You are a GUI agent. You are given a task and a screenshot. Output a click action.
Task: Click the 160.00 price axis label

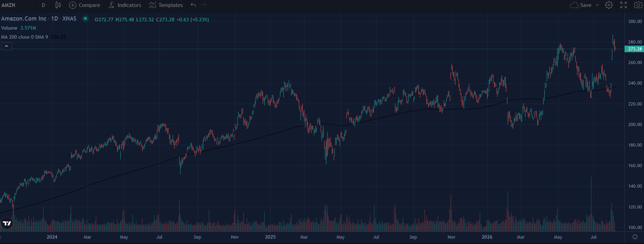635,166
